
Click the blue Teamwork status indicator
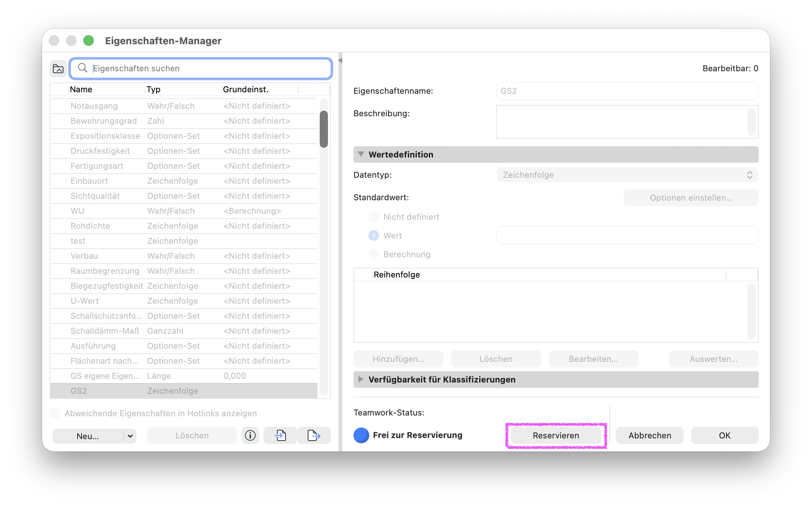point(361,435)
